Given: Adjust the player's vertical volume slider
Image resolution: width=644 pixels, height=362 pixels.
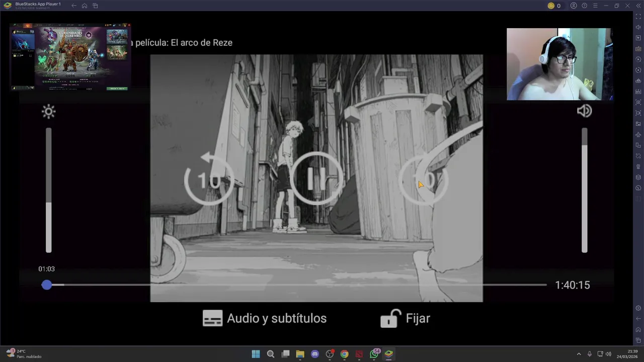Looking at the screenshot, I should (x=584, y=190).
